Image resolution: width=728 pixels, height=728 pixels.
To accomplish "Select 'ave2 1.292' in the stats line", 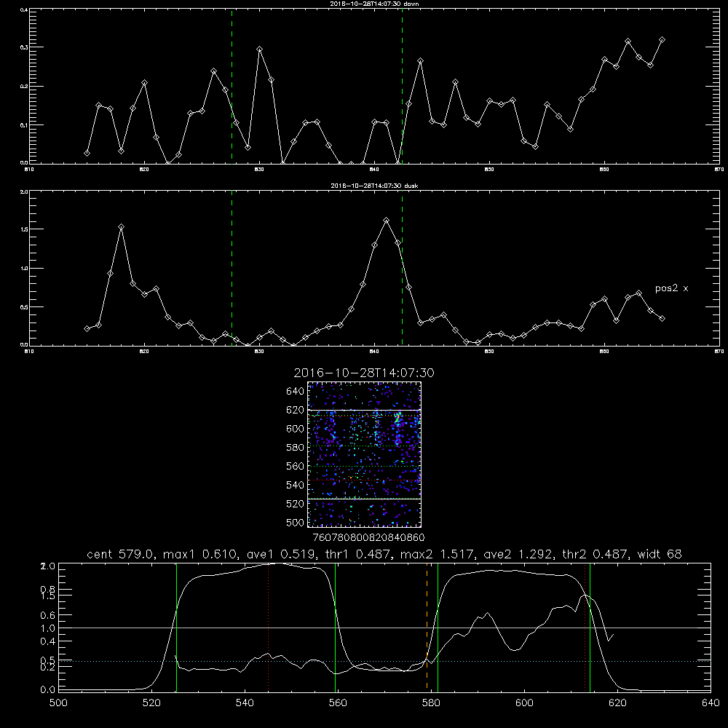I will pyautogui.click(x=518, y=554).
